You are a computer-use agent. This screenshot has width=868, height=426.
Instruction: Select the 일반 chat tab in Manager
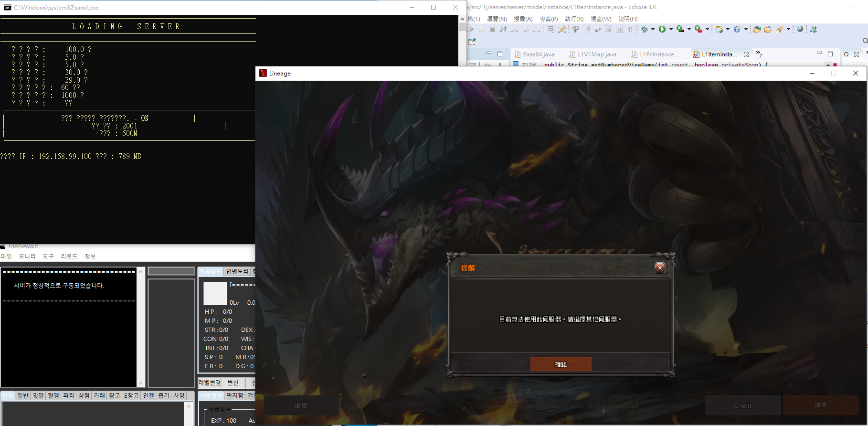click(x=23, y=395)
